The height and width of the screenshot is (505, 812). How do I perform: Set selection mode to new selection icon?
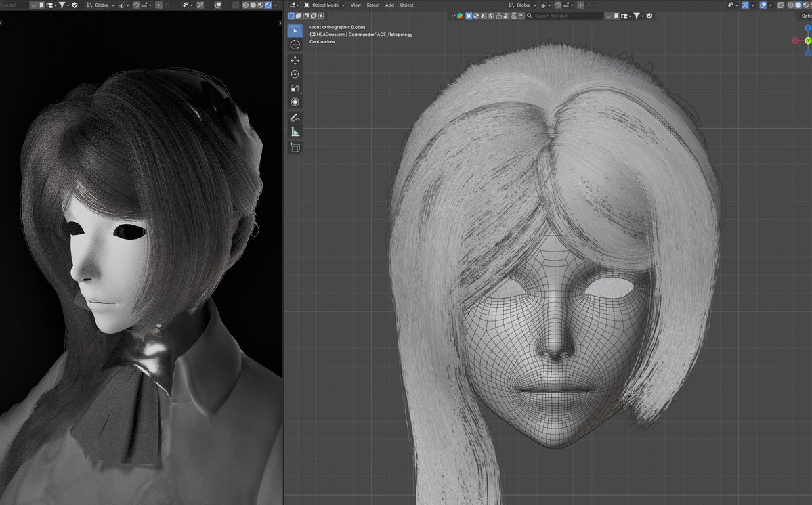[x=291, y=16]
